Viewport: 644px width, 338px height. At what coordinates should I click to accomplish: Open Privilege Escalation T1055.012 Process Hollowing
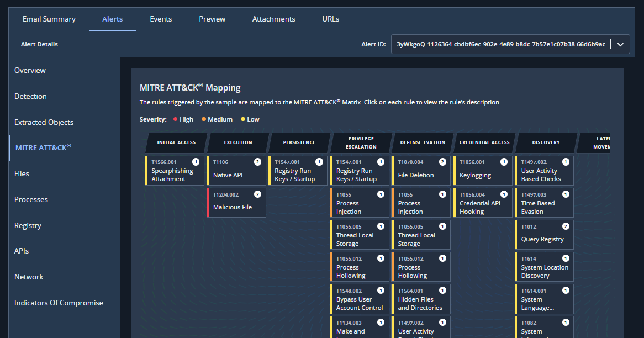pyautogui.click(x=360, y=267)
